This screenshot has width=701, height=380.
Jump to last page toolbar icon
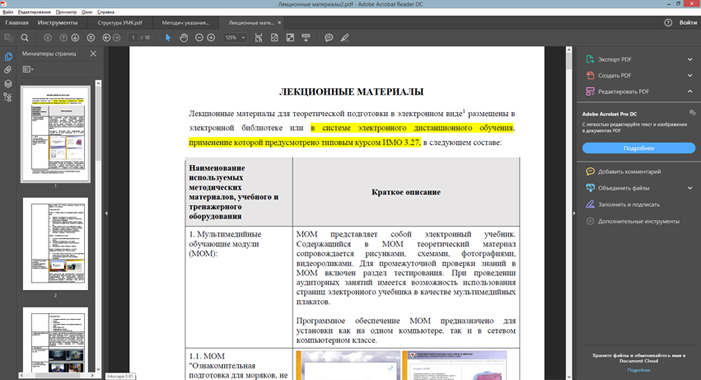(91, 38)
